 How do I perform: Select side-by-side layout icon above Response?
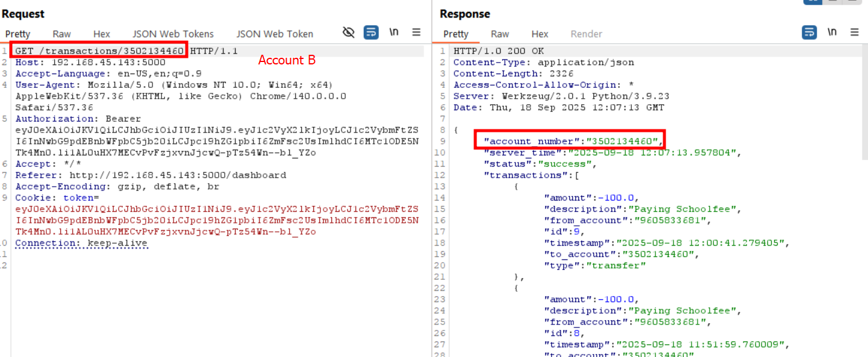(x=811, y=1)
